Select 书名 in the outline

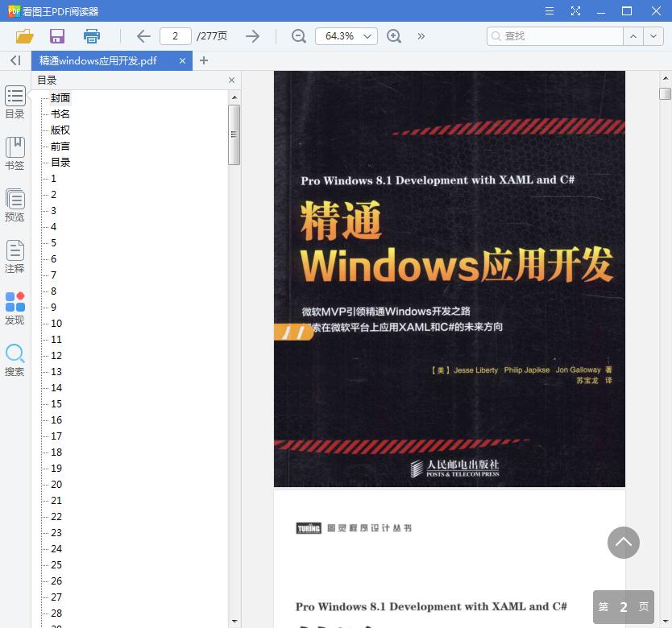(60, 114)
